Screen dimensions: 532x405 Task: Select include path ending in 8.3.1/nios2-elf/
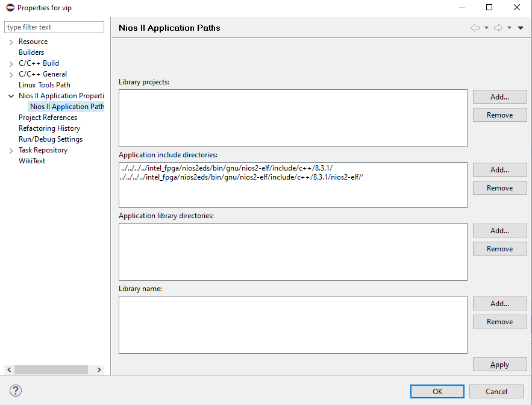[242, 177]
